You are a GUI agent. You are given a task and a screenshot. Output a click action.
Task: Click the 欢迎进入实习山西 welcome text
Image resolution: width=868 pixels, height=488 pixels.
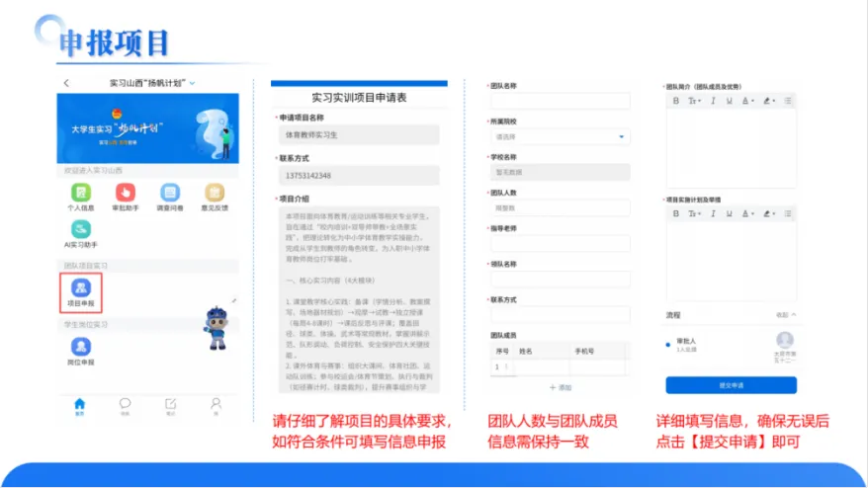[94, 171]
